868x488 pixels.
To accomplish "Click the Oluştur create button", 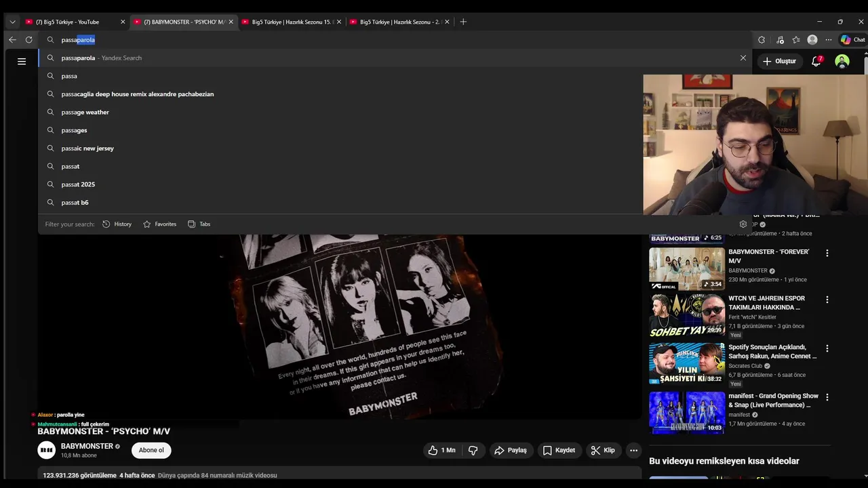I will click(778, 61).
